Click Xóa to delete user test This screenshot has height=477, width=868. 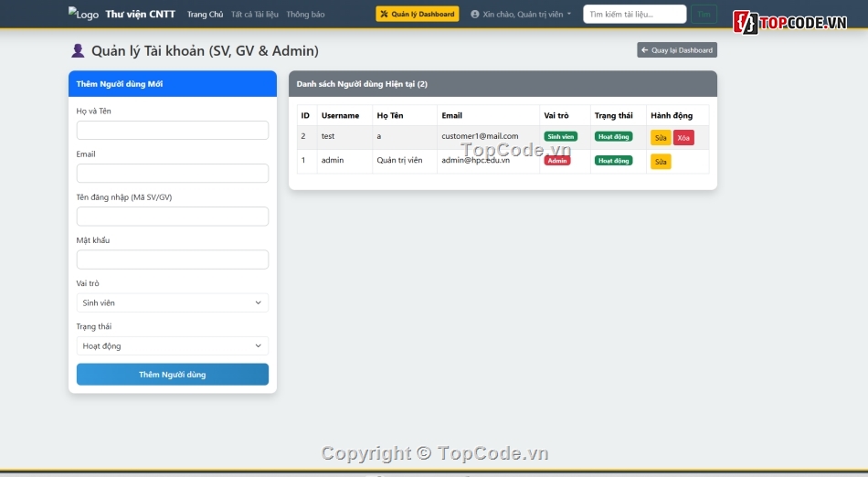coord(683,138)
